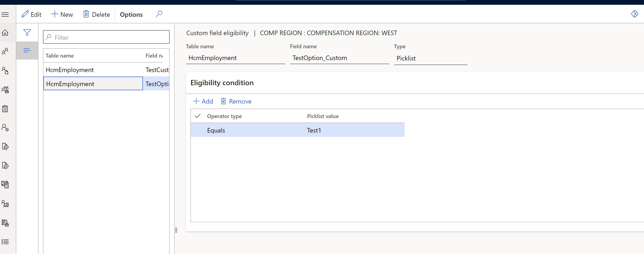Screen dimensions: 644x254
Task: Toggle the checkmark on Equals row
Action: click(198, 130)
